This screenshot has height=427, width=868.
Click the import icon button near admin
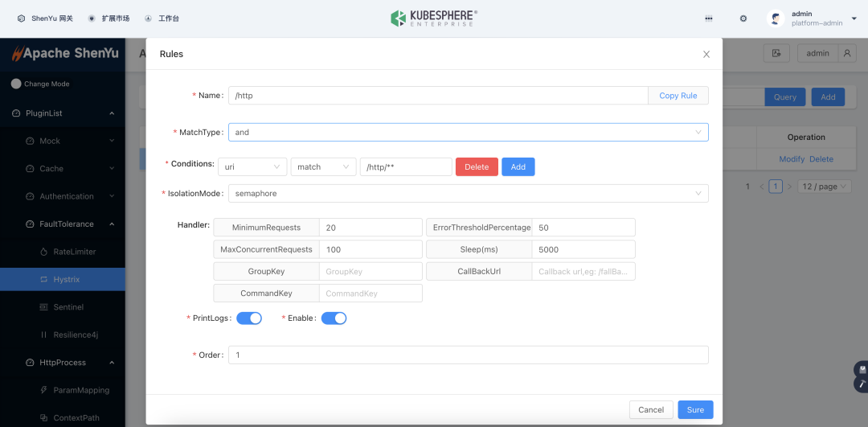[x=776, y=53]
